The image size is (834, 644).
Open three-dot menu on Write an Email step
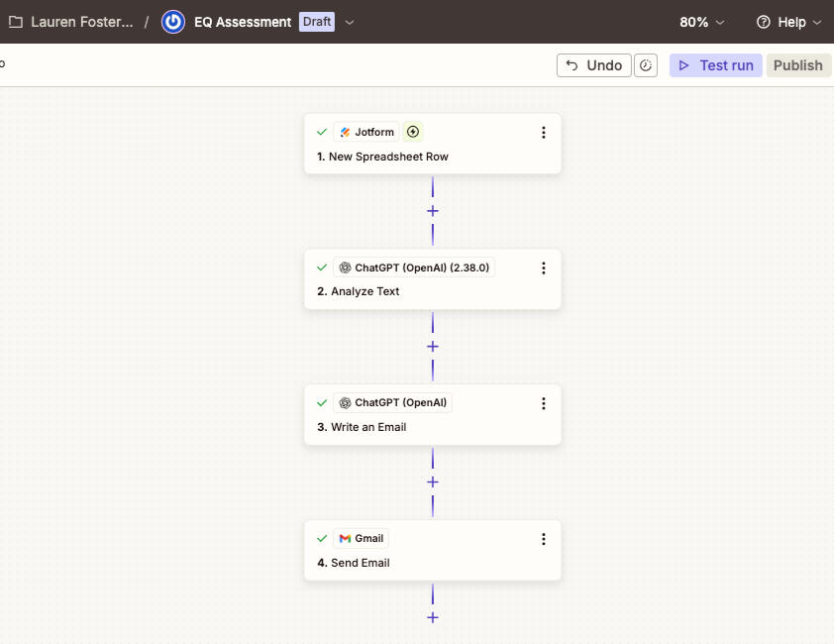tap(543, 403)
